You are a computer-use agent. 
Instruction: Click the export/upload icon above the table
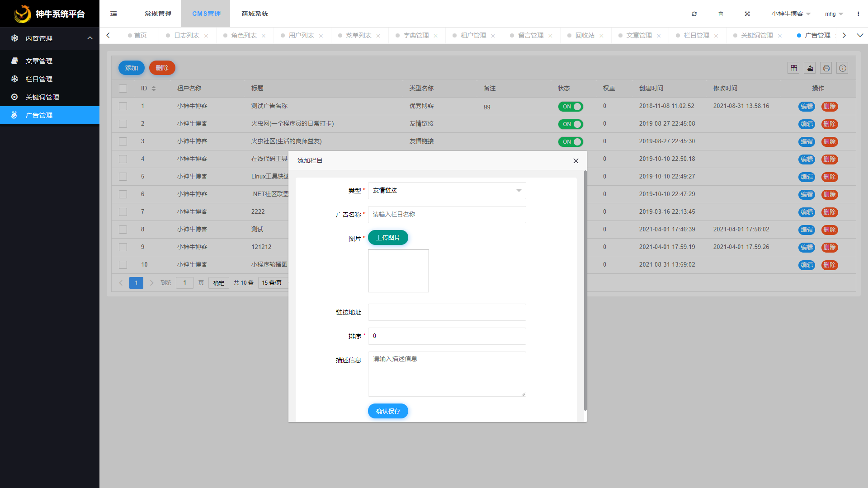tap(810, 68)
